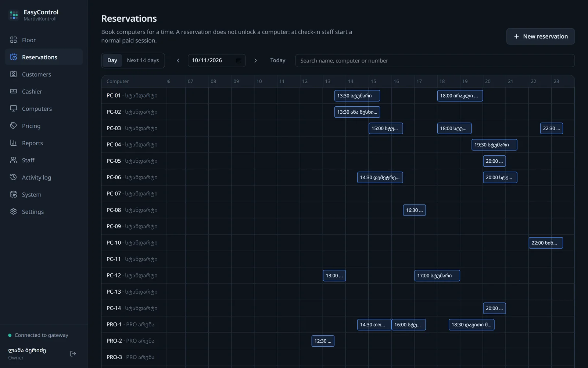
Task: Click the Activity log history icon
Action: pos(14,177)
